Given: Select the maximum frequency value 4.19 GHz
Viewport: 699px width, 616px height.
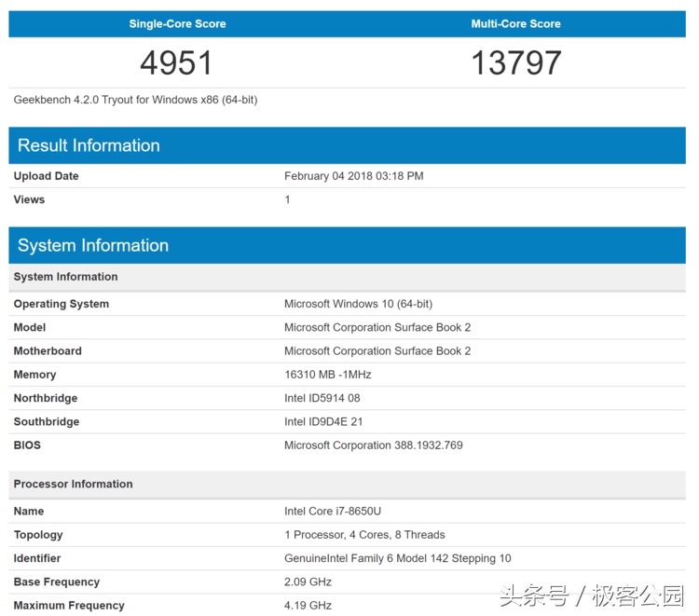Looking at the screenshot, I should click(x=308, y=606).
